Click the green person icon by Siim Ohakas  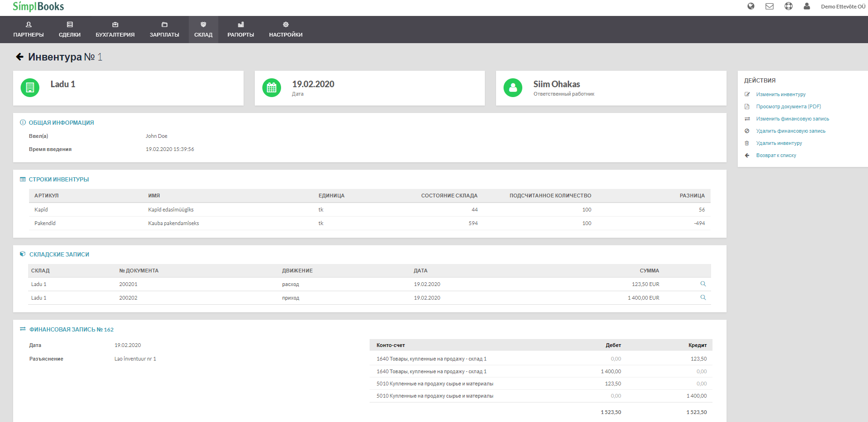click(x=513, y=88)
